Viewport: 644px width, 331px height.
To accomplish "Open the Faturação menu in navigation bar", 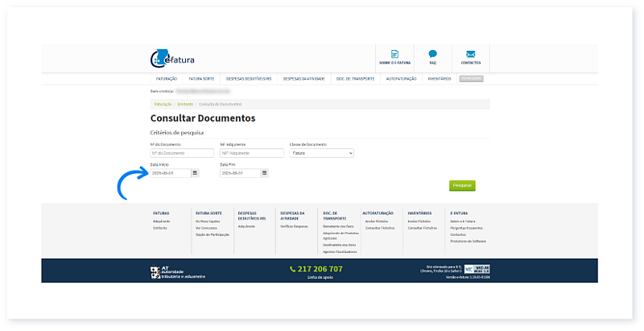I will (x=166, y=79).
